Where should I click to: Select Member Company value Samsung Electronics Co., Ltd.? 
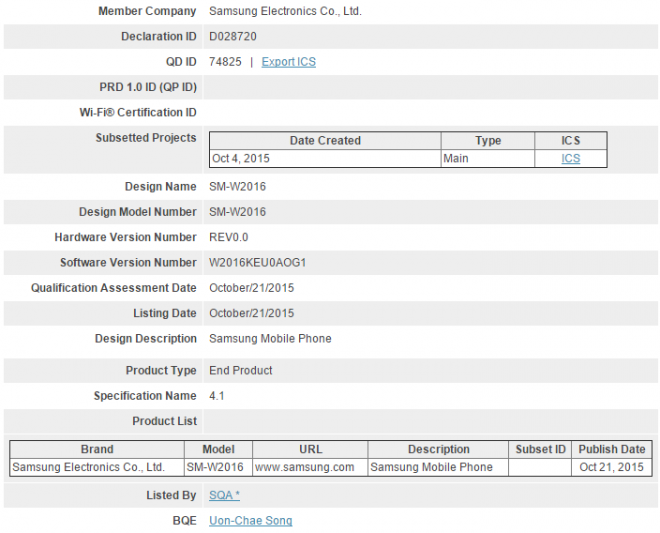(x=285, y=11)
